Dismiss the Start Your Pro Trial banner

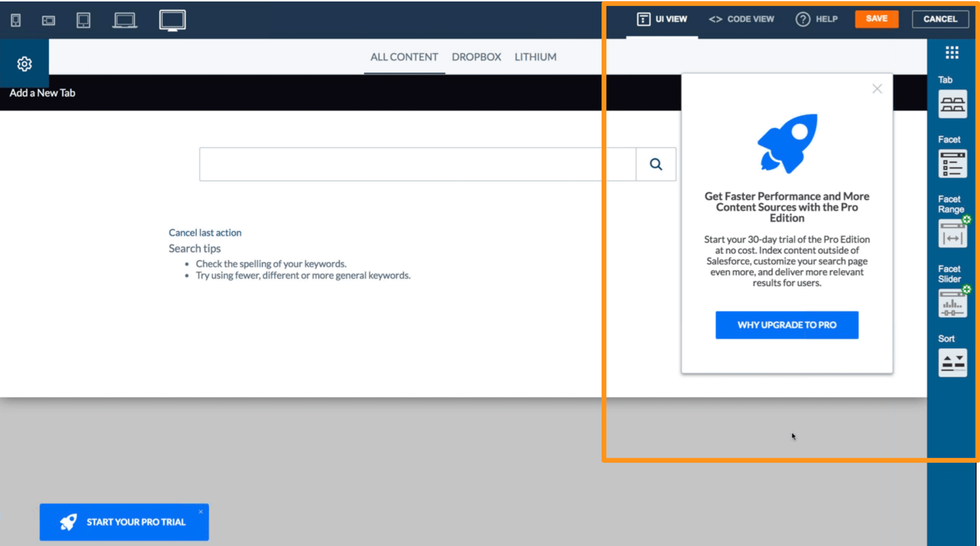[201, 512]
